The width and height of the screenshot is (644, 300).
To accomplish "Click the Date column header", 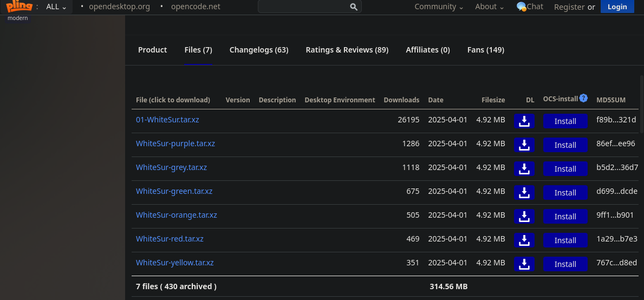I will tap(435, 100).
